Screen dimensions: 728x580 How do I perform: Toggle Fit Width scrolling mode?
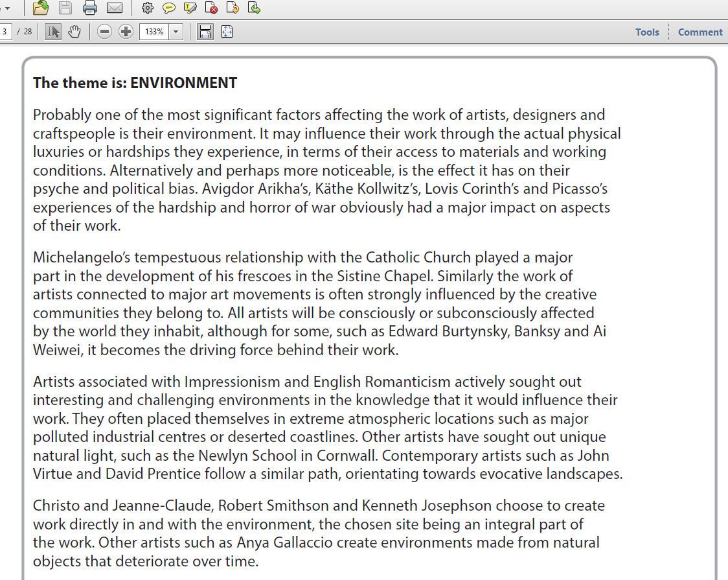[x=205, y=32]
